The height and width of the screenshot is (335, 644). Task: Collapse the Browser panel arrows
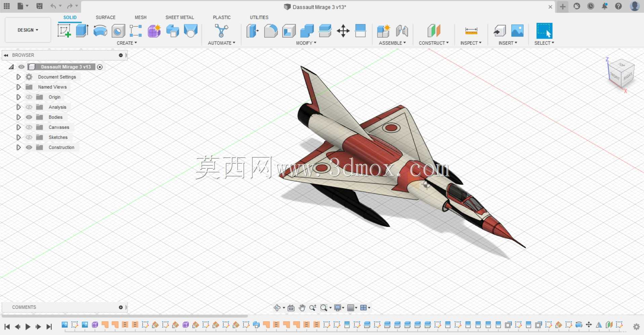pos(6,55)
